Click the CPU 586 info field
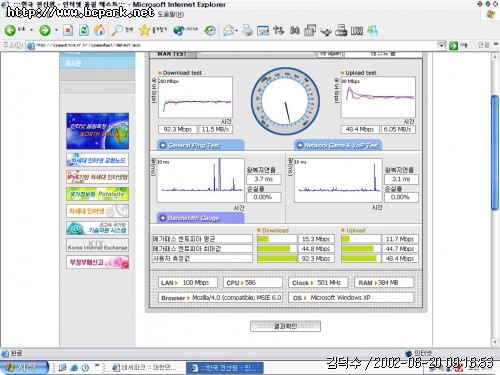The height and width of the screenshot is (375, 500). tap(253, 283)
